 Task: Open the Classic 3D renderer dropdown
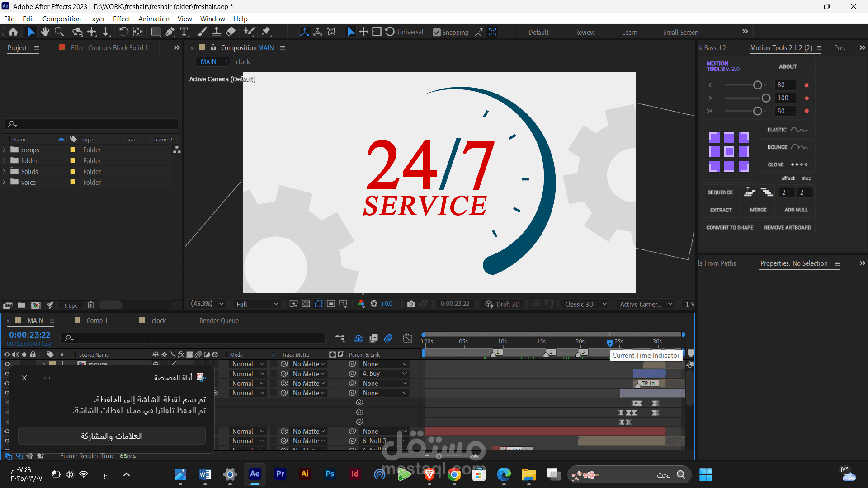click(x=585, y=304)
